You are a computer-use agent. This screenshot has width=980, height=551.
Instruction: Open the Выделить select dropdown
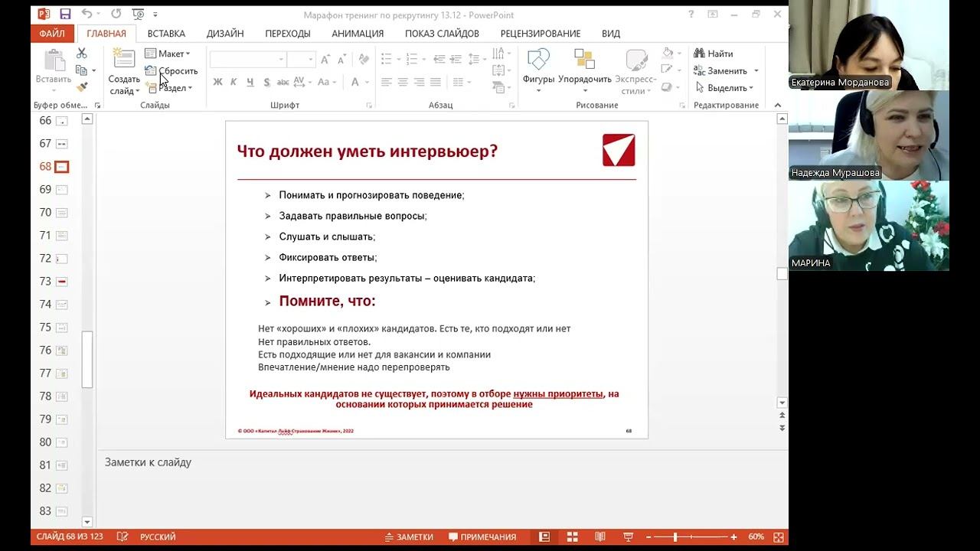click(727, 88)
